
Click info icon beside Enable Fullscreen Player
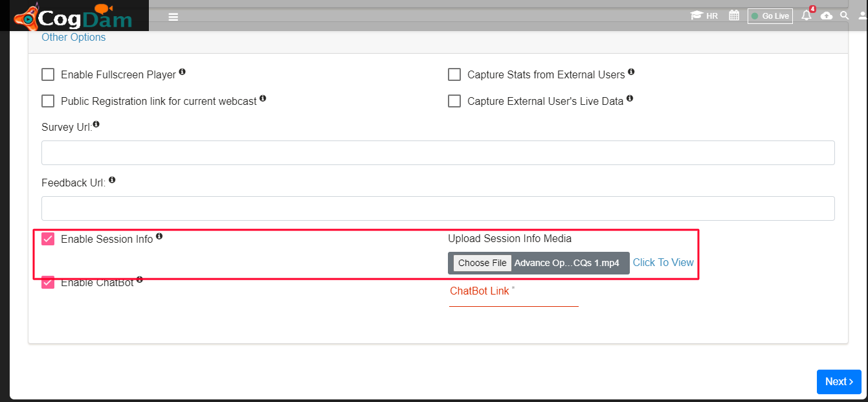pyautogui.click(x=182, y=72)
